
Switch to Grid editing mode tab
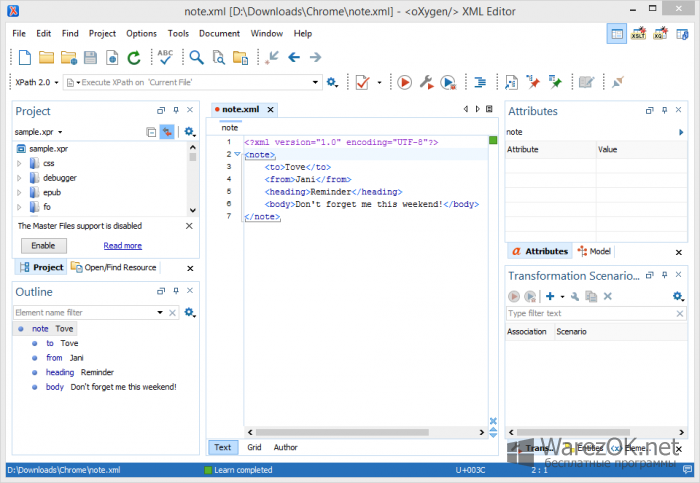click(254, 447)
